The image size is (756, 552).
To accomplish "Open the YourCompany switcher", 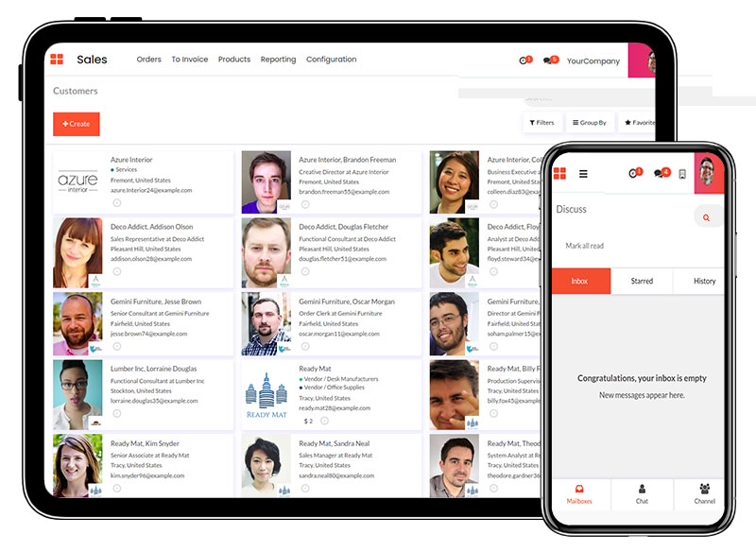I will click(593, 61).
